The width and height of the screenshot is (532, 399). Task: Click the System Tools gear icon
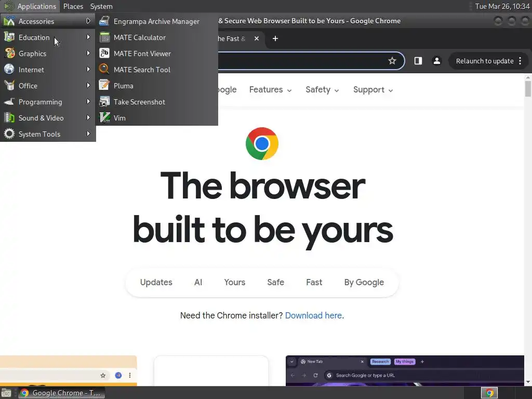(9, 134)
